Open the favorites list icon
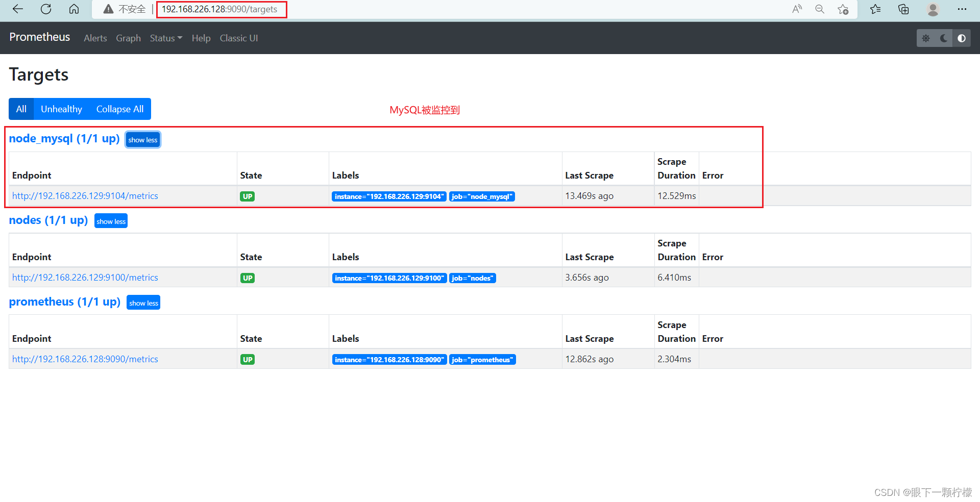Image resolution: width=980 pixels, height=502 pixels. 875,9
